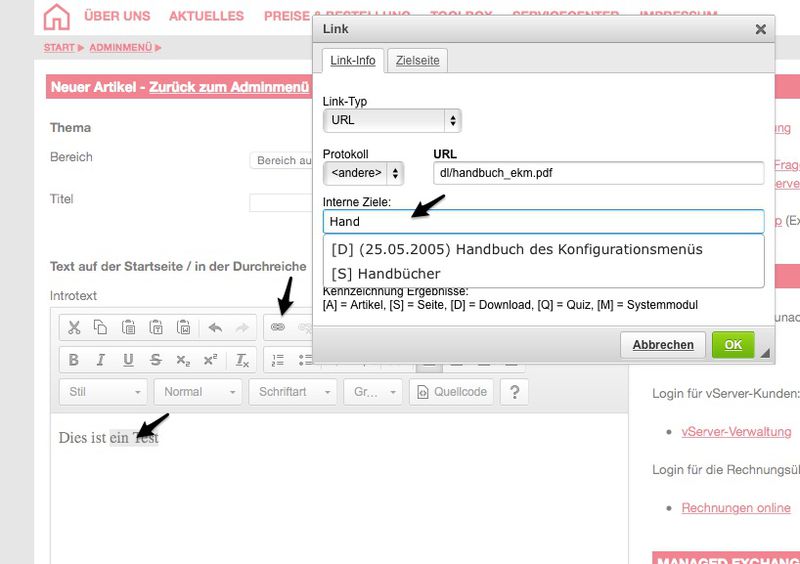Open the Link-Typ dropdown

[392, 120]
